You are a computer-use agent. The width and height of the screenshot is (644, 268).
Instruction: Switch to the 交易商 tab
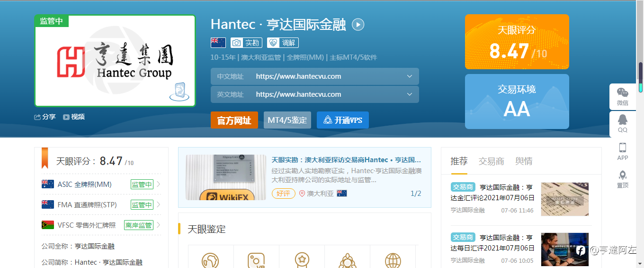[491, 161]
